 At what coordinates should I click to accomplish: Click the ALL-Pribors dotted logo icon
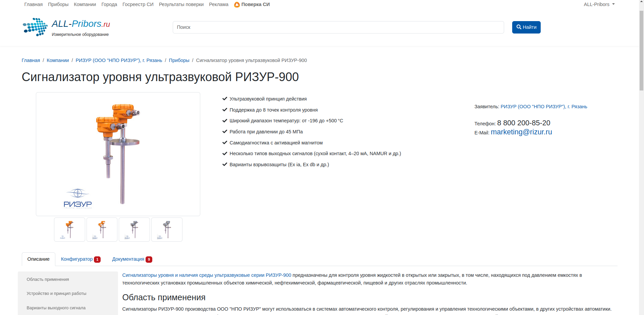click(x=35, y=27)
